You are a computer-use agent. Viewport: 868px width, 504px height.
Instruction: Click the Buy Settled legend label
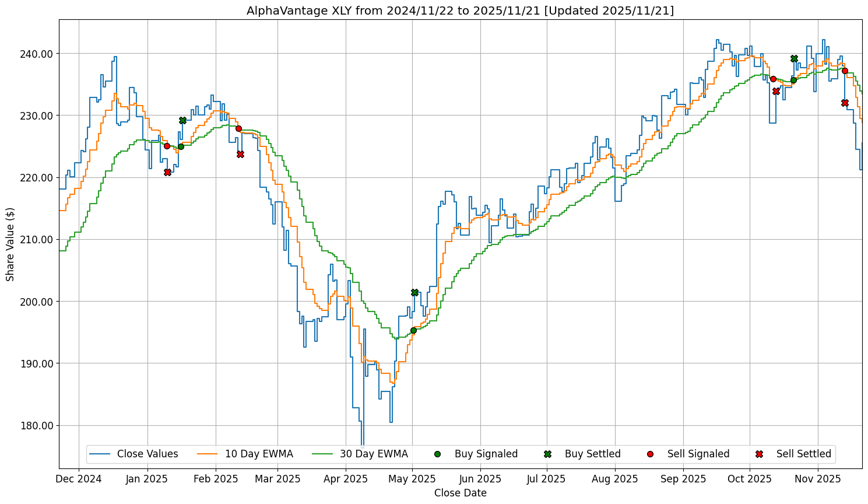pos(592,454)
